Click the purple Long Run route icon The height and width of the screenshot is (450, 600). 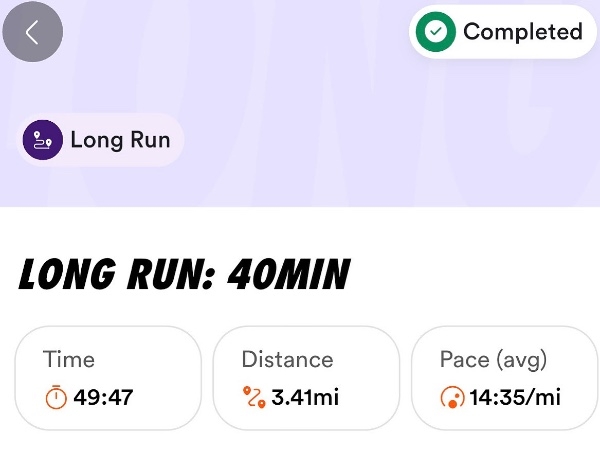[44, 139]
